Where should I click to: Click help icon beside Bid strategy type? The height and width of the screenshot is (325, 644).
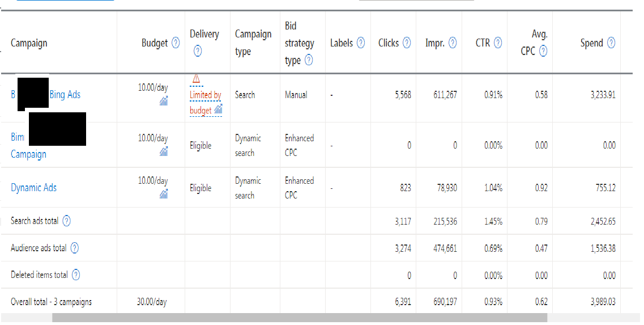[309, 61]
